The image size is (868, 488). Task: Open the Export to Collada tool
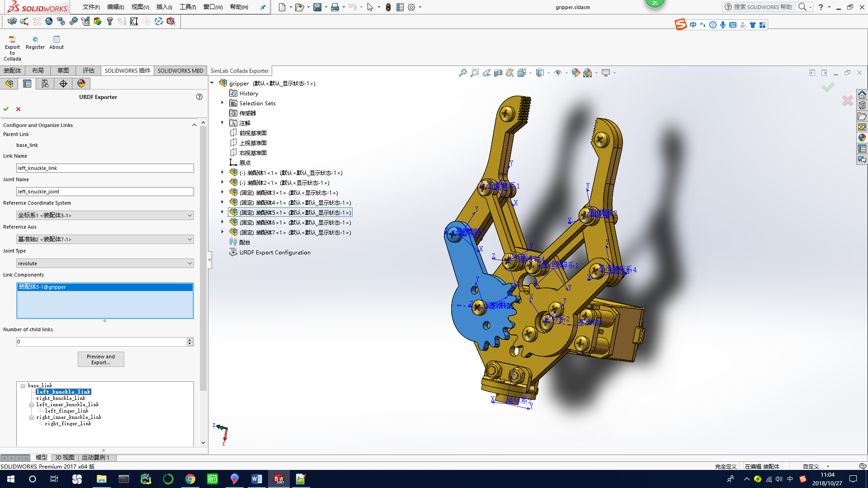(x=12, y=45)
